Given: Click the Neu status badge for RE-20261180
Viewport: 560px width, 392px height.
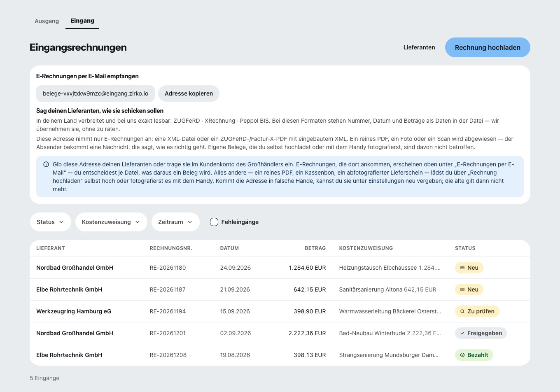Looking at the screenshot, I should (469, 268).
